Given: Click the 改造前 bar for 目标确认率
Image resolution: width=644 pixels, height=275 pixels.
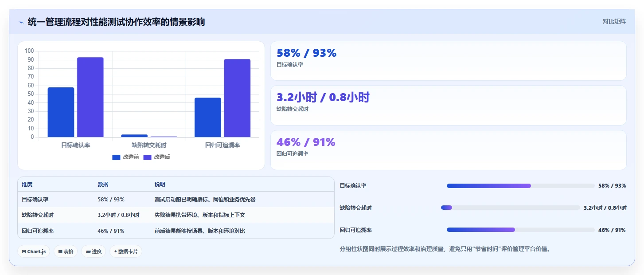Looking at the screenshot, I should point(61,112).
